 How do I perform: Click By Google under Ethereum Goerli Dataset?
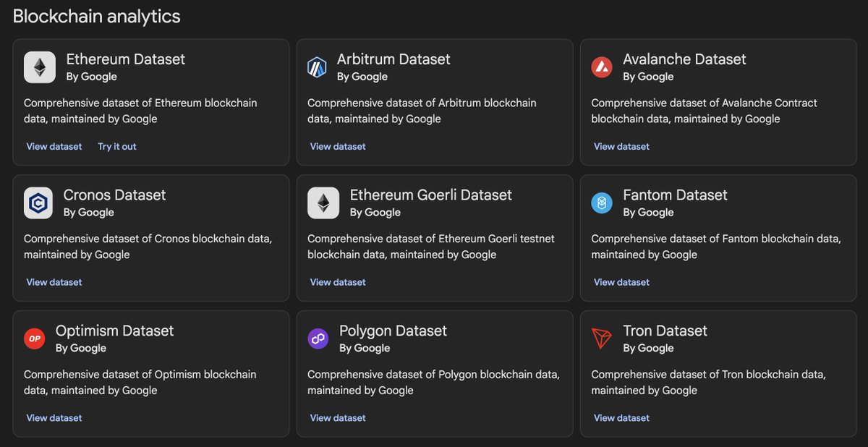coord(375,213)
